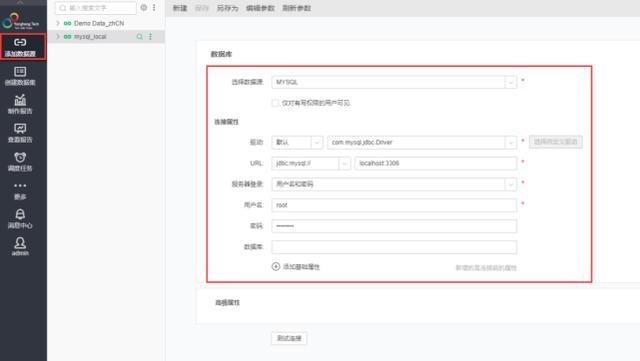This screenshot has width=640, height=361.
Task: Select the Demo Data_zhCN tree item
Action: click(99, 23)
